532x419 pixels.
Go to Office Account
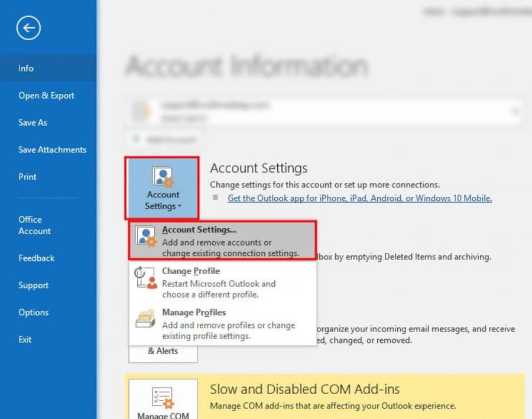pos(34,225)
